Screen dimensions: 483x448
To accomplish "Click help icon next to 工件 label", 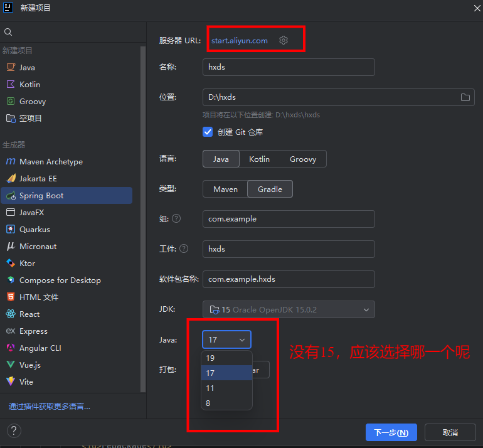I will coord(184,248).
